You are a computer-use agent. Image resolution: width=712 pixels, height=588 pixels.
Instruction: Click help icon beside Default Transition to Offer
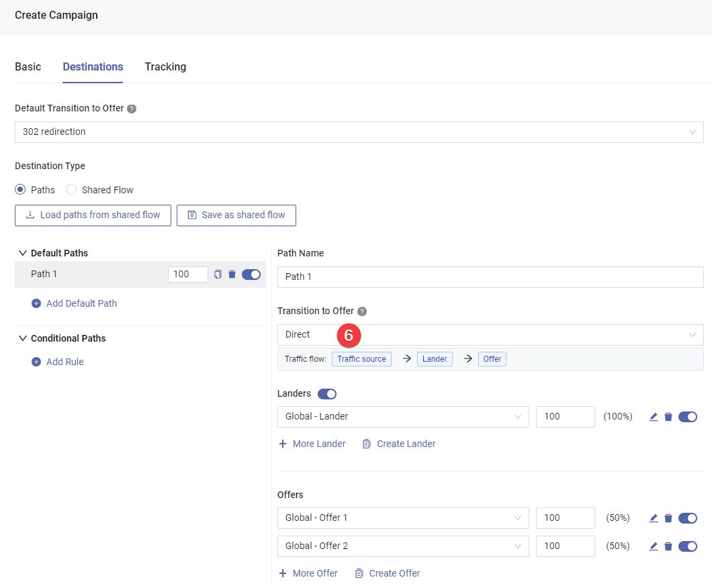point(132,109)
